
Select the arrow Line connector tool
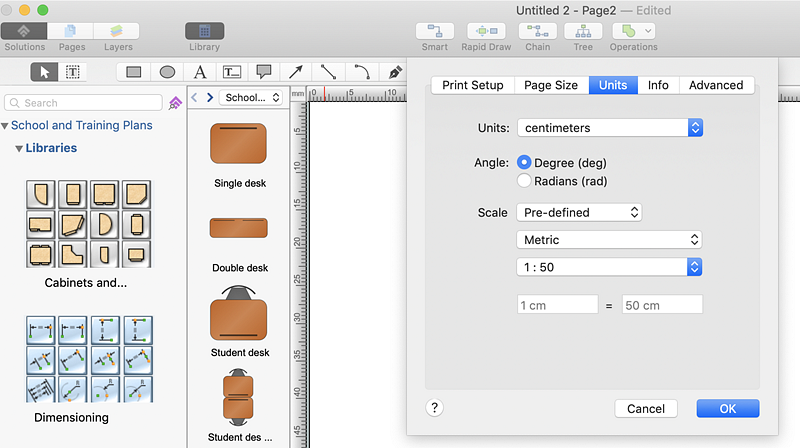pos(296,72)
